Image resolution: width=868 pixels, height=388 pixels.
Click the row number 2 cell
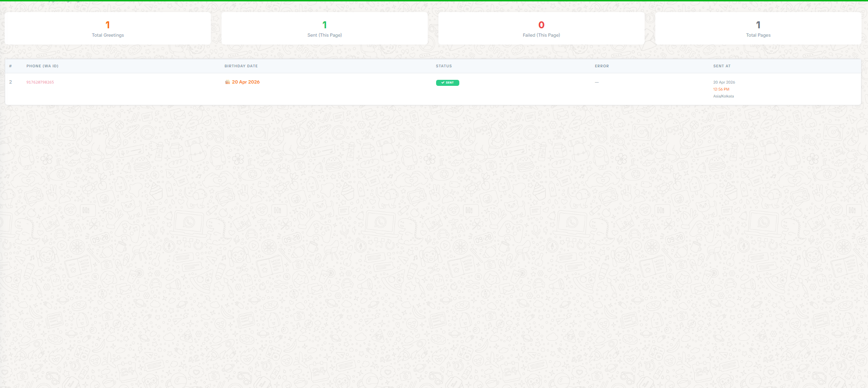click(11, 82)
